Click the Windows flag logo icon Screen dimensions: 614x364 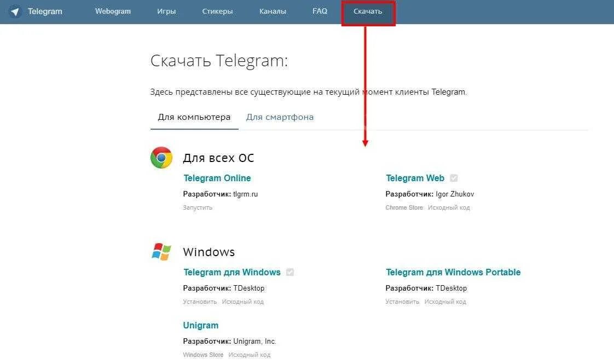161,252
